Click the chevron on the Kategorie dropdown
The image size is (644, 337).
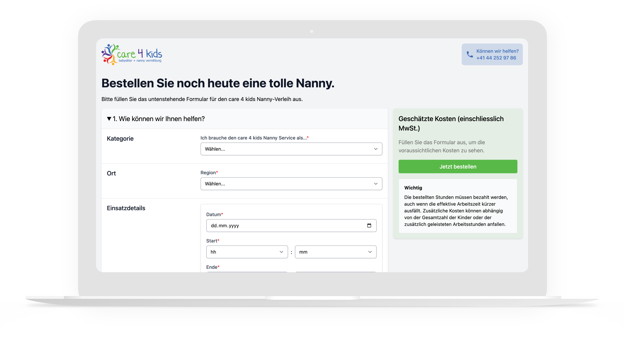(x=376, y=149)
